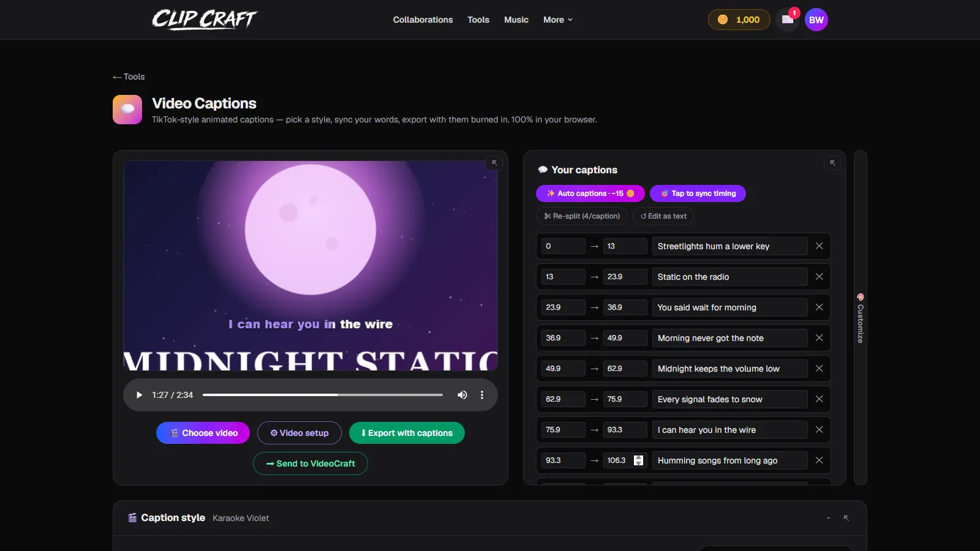Edit the end time field showing 23.9
This screenshot has height=551, width=980.
(625, 277)
